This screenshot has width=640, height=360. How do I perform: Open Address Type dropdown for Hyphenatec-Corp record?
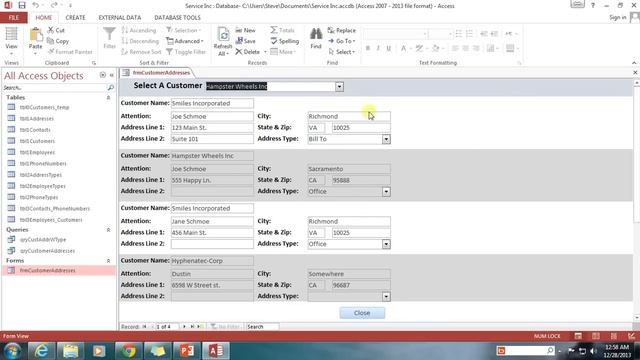pos(386,296)
